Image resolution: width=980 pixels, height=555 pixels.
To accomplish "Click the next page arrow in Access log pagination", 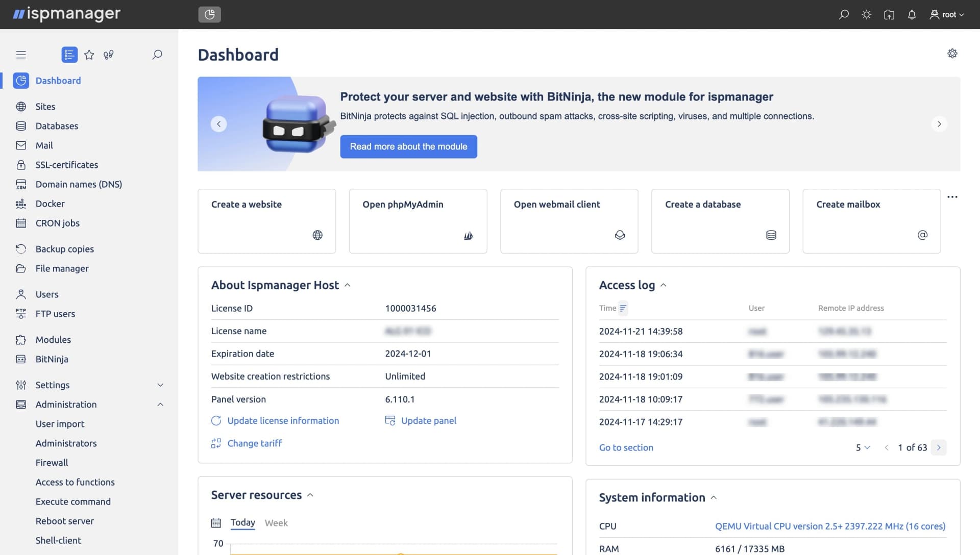I will point(939,447).
